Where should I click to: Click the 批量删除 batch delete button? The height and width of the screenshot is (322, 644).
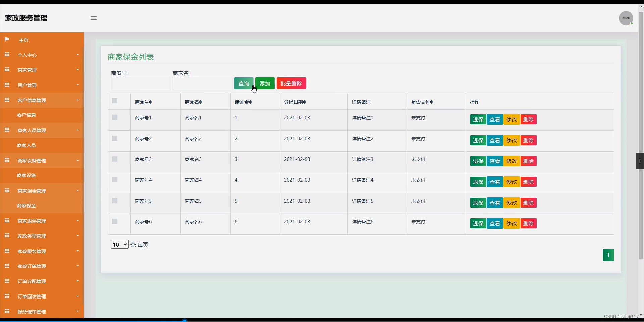[x=291, y=83]
